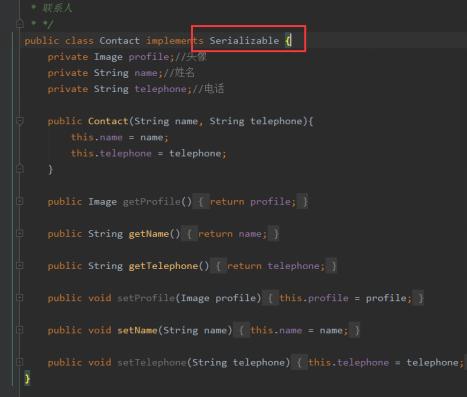467x397 pixels.
Task: Click the 联系人 doc comment text
Action: [57, 8]
